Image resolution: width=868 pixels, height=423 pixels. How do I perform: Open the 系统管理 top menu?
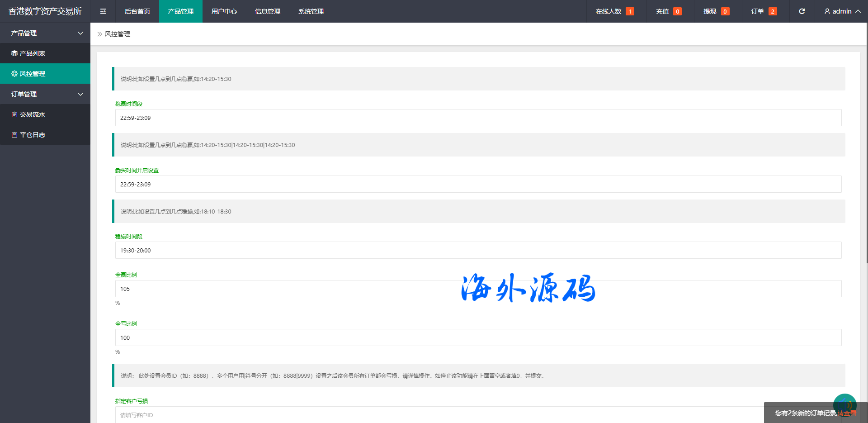click(x=311, y=11)
